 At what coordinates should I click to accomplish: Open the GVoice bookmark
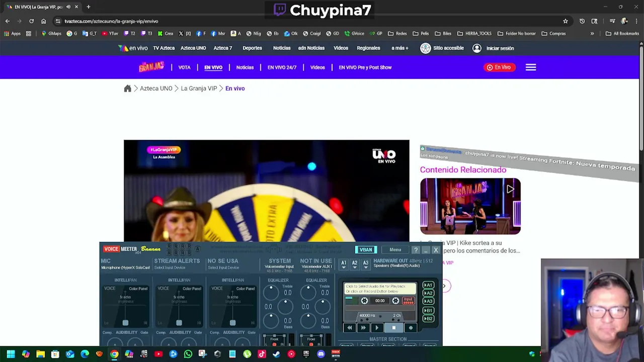click(x=354, y=34)
